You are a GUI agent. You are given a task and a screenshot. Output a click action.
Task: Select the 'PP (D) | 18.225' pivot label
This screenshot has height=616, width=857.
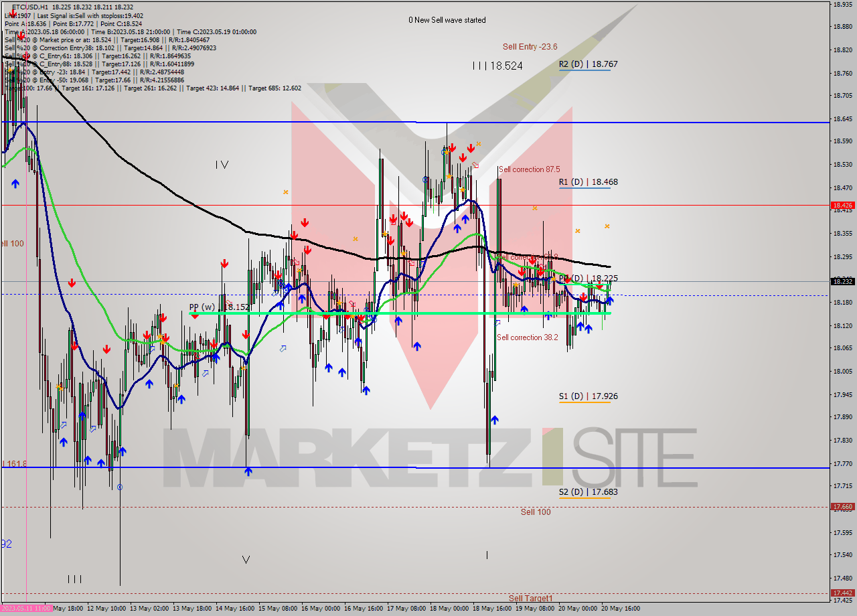click(589, 278)
